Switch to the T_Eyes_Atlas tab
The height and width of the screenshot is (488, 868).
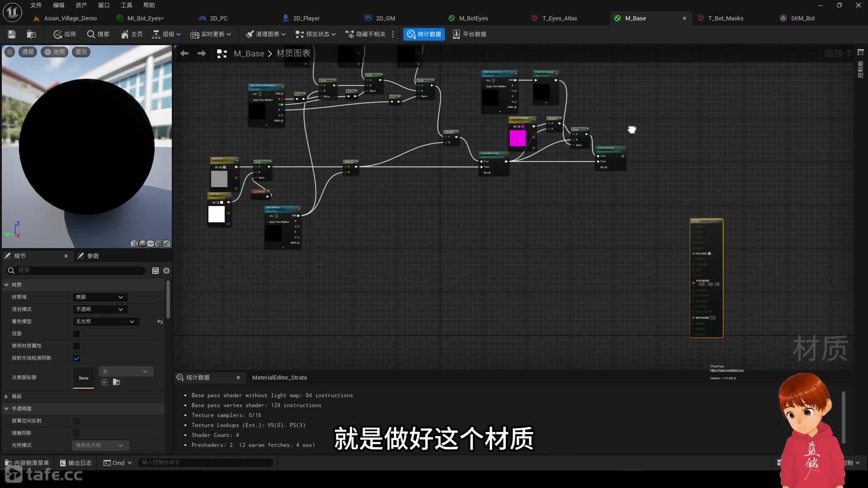pos(554,19)
